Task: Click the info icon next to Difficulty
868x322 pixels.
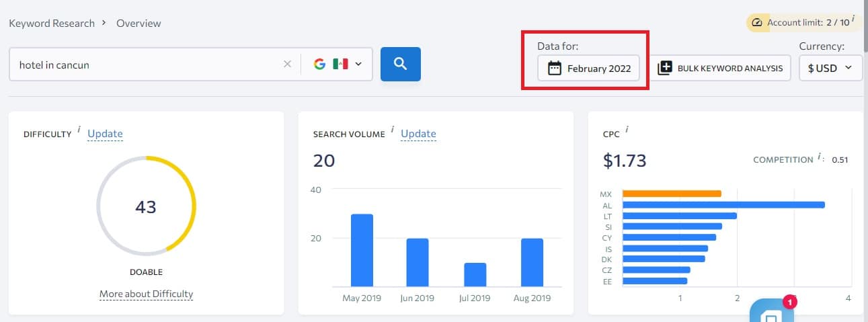Action: [x=79, y=130]
